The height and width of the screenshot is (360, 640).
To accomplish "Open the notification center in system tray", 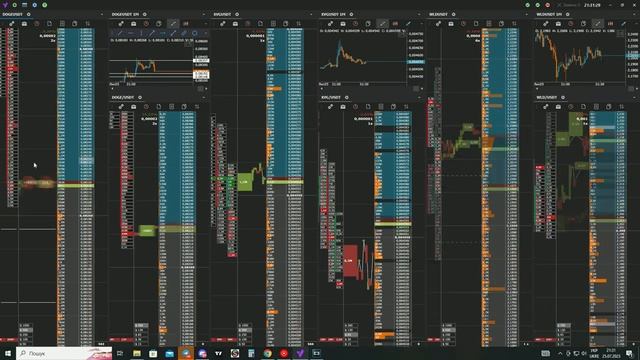I will pyautogui.click(x=629, y=353).
